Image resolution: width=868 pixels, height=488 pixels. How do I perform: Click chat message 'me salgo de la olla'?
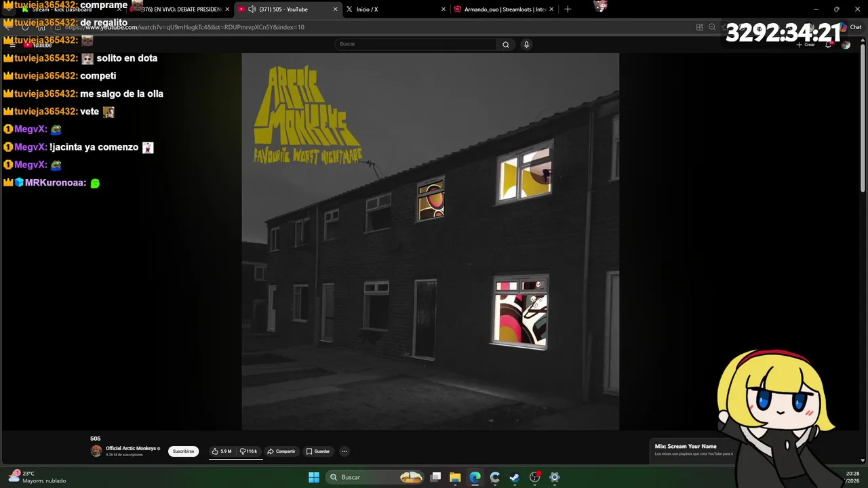pyautogui.click(x=121, y=94)
